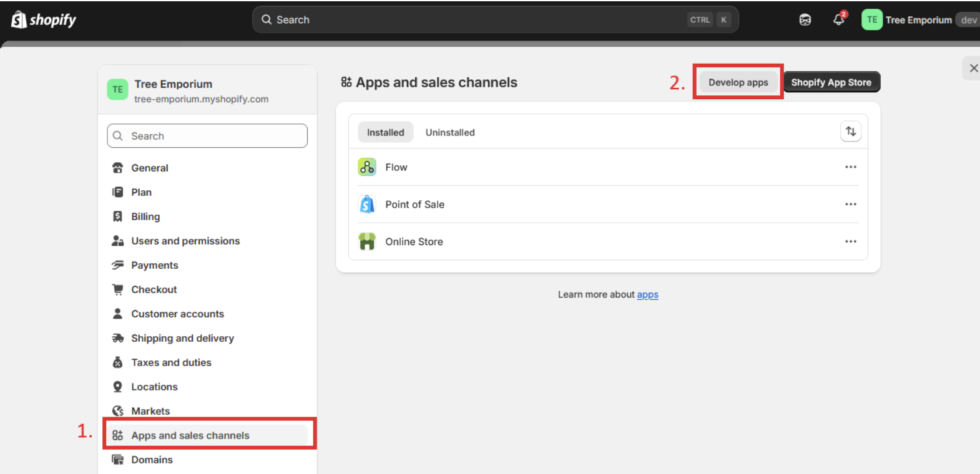
Task: Click the Apps and sales channels sidebar icon
Action: click(x=117, y=435)
